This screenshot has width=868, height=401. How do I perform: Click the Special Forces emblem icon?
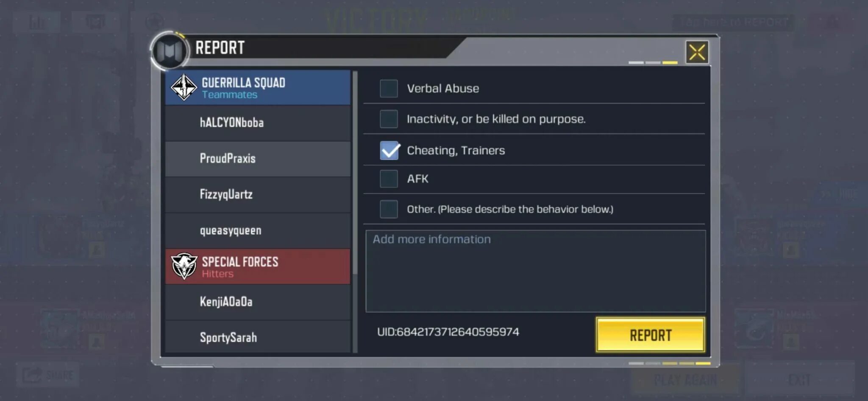(x=184, y=266)
